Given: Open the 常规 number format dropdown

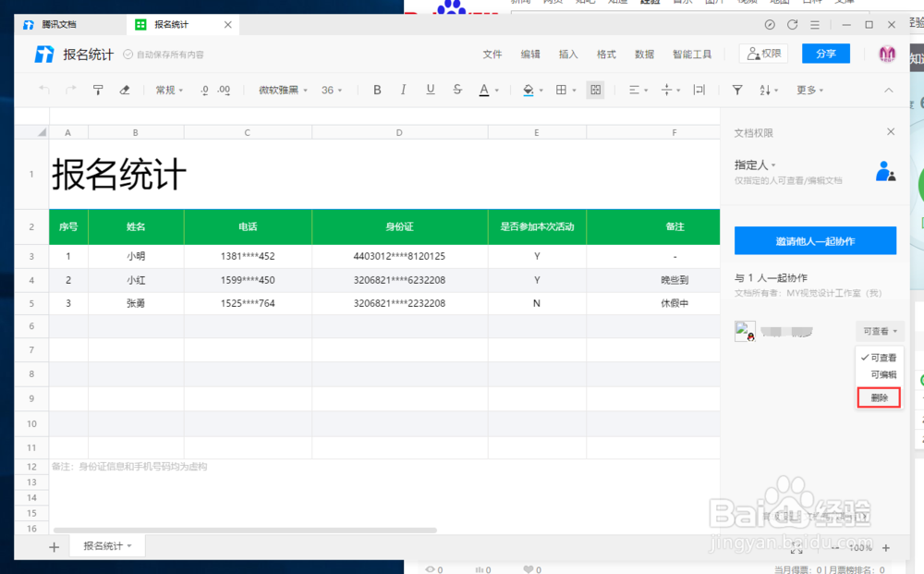Looking at the screenshot, I should (x=169, y=90).
